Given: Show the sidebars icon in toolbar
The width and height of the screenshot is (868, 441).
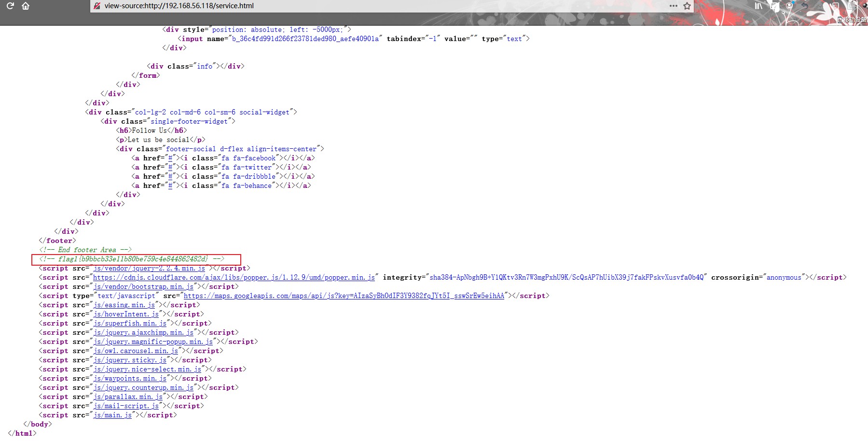Looking at the screenshot, I should [x=774, y=6].
